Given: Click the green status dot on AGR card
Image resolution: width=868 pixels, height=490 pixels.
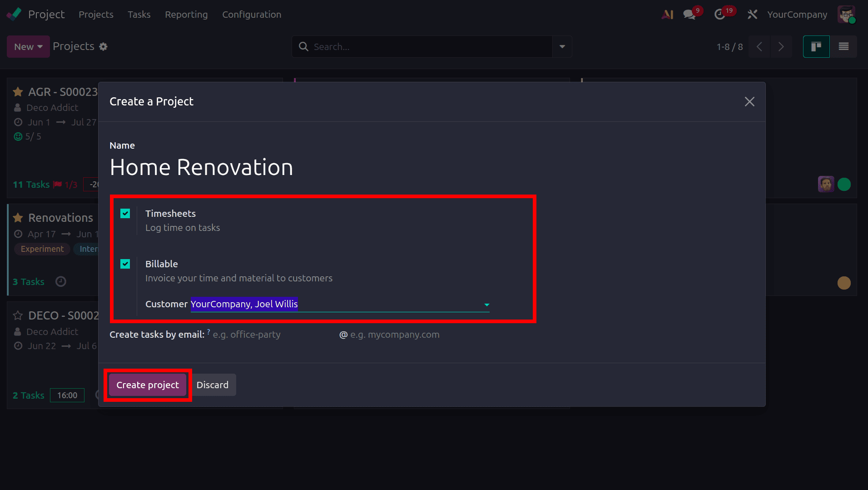Looking at the screenshot, I should click(844, 184).
